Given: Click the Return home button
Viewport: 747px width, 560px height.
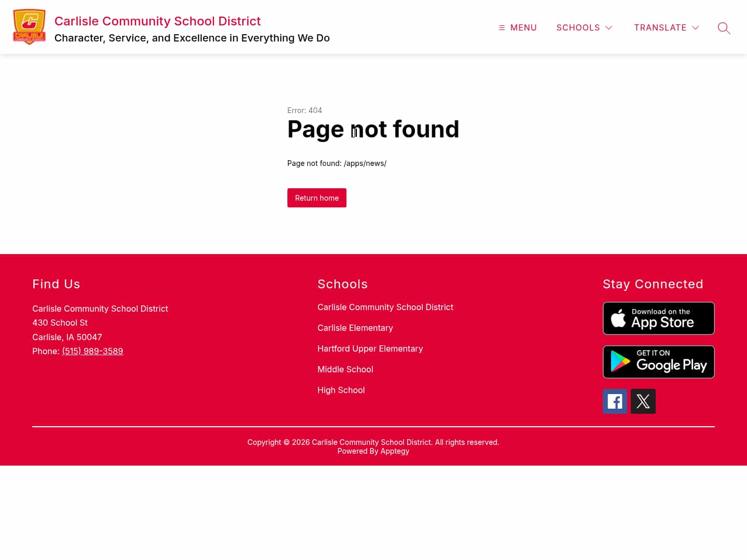Looking at the screenshot, I should pos(316,198).
